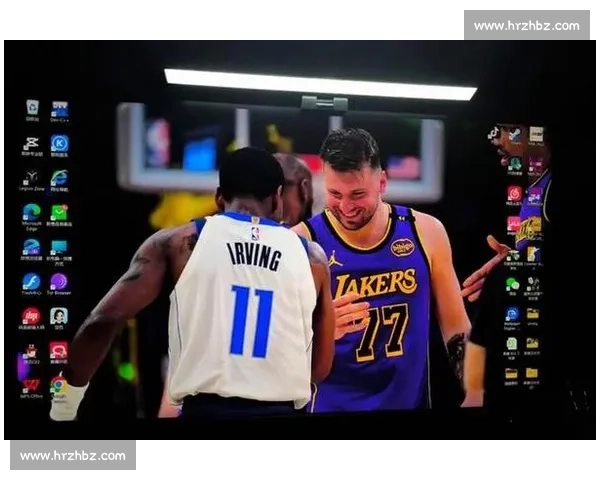Open the Legion Zone shortcut
600x480 pixels.
32,178
